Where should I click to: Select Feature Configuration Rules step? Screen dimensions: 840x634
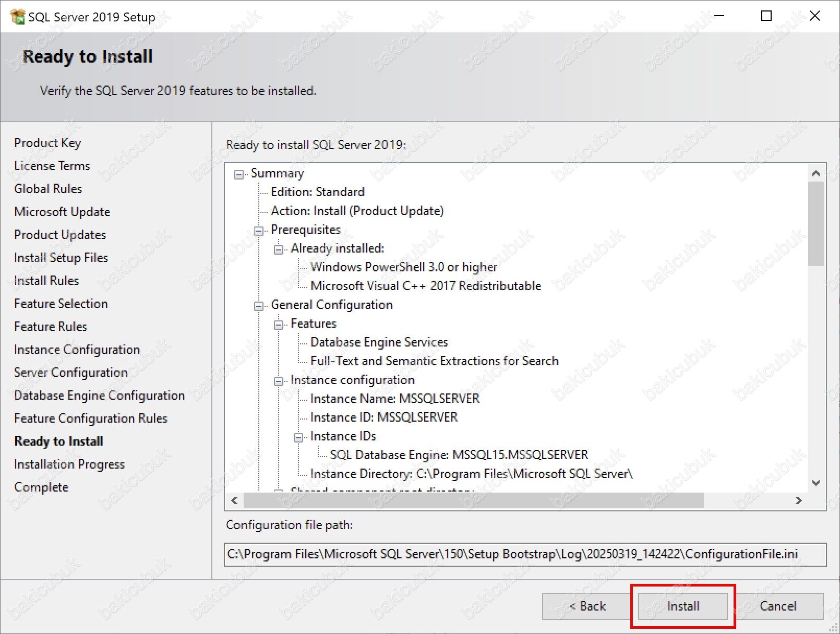coord(91,418)
